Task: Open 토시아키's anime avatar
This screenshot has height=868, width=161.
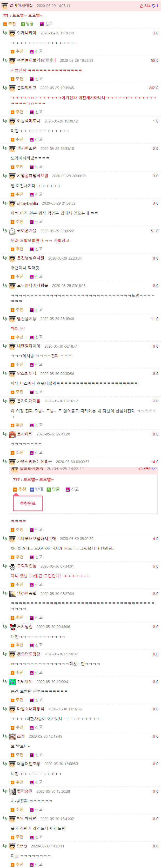Action: pos(12,434)
